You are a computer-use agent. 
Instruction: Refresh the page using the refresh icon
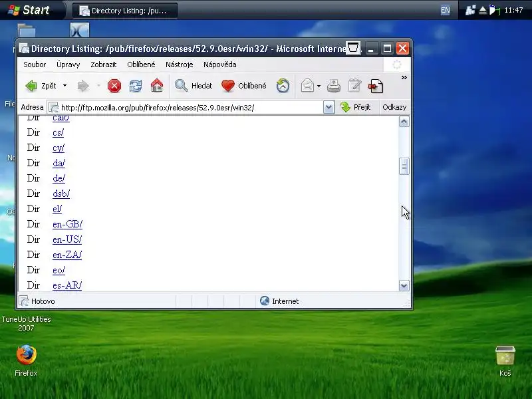(136, 86)
